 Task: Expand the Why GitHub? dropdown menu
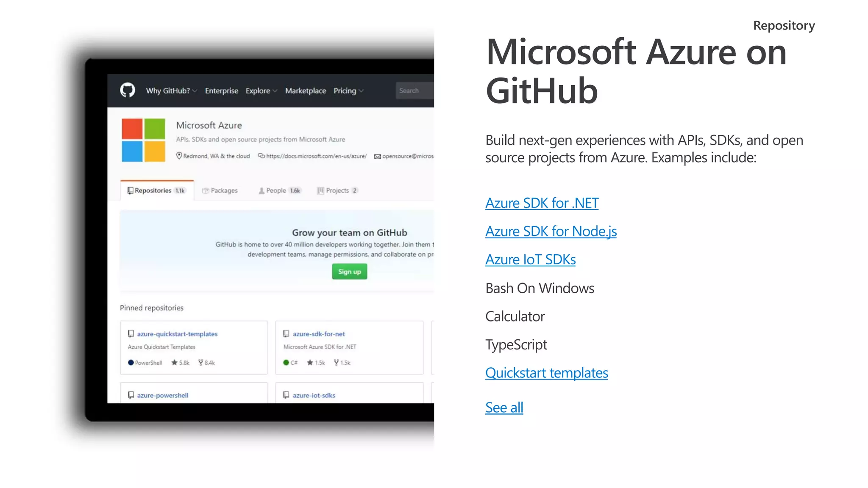click(x=172, y=91)
